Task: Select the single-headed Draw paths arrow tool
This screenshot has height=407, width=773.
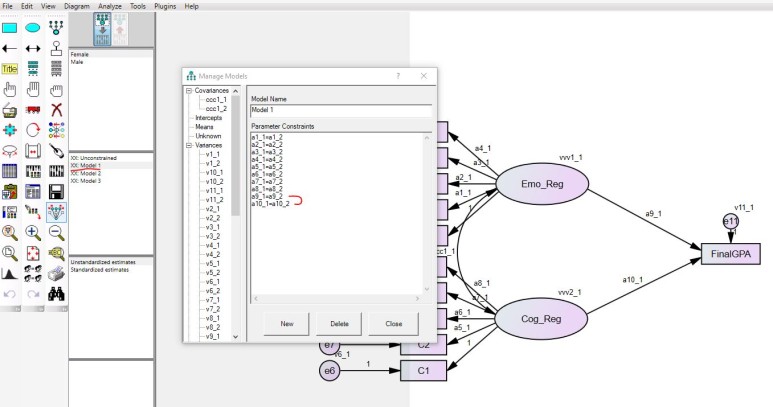Action: [9, 49]
